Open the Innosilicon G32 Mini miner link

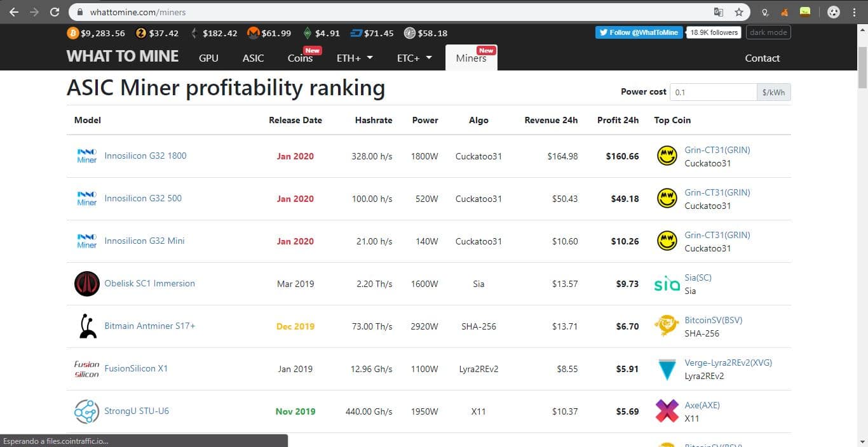(x=144, y=241)
